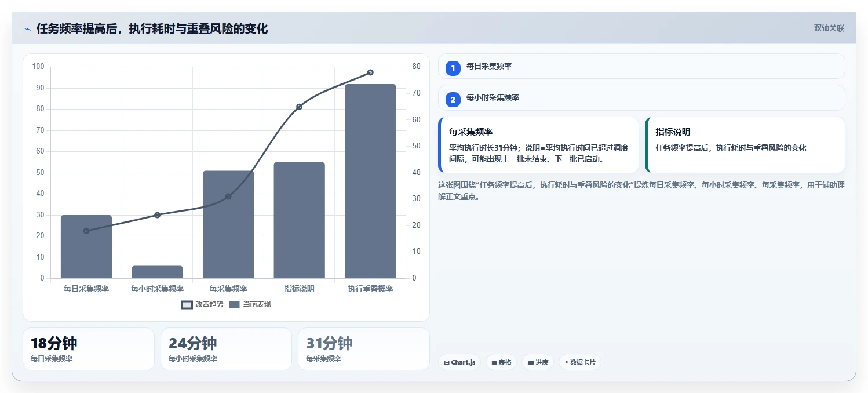Open the 每小时采集频率 list row
868x393 pixels.
click(641, 97)
